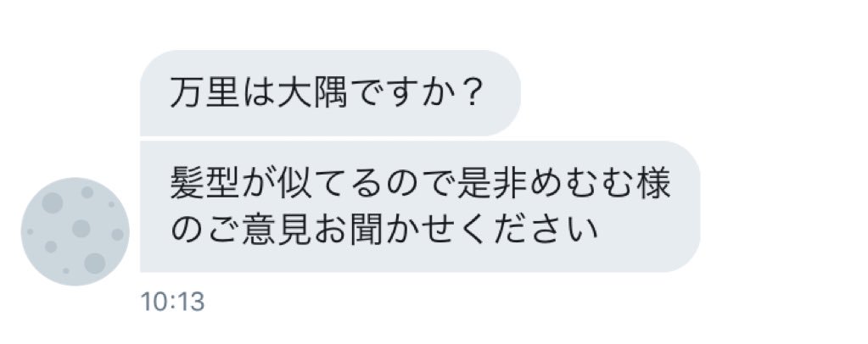The width and height of the screenshot is (868, 344).
Task: Click the 'は' particle after '万里'
Action: (x=259, y=93)
